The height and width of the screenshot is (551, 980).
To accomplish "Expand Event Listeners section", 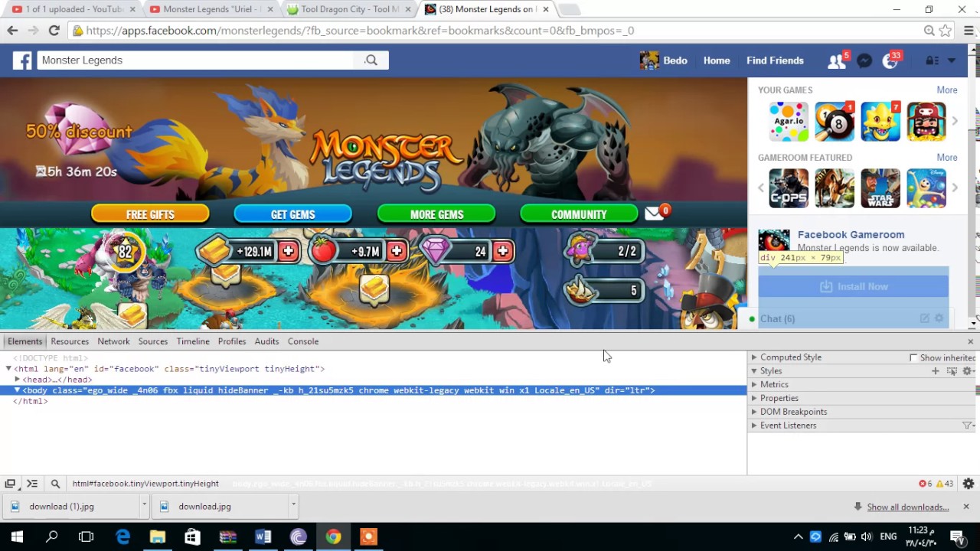I will click(754, 425).
